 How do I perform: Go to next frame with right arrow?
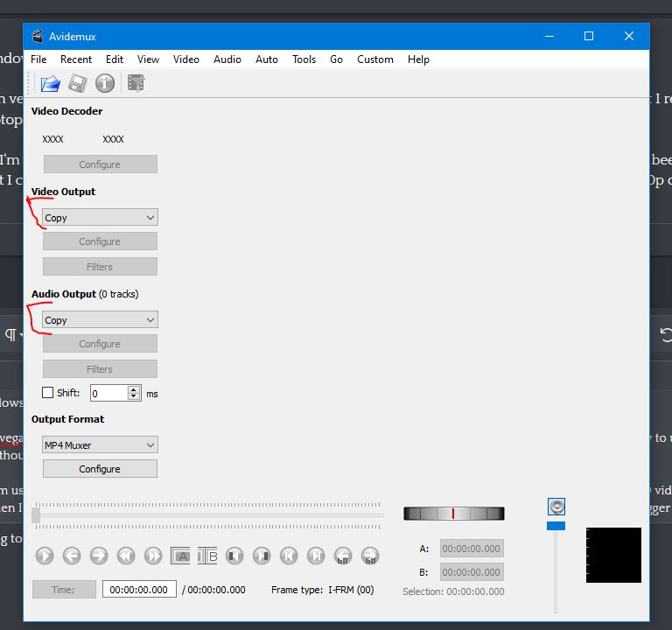pyautogui.click(x=99, y=556)
